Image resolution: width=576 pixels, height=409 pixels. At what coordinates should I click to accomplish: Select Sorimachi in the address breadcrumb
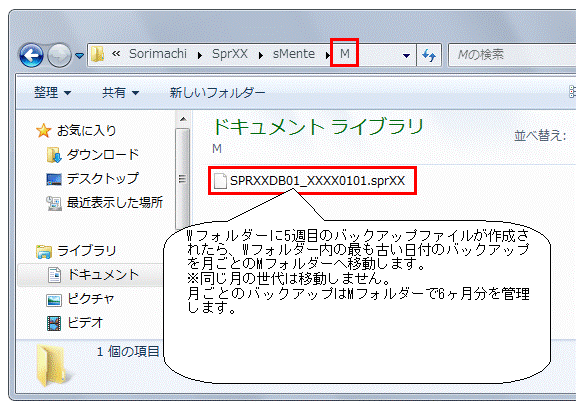click(158, 54)
